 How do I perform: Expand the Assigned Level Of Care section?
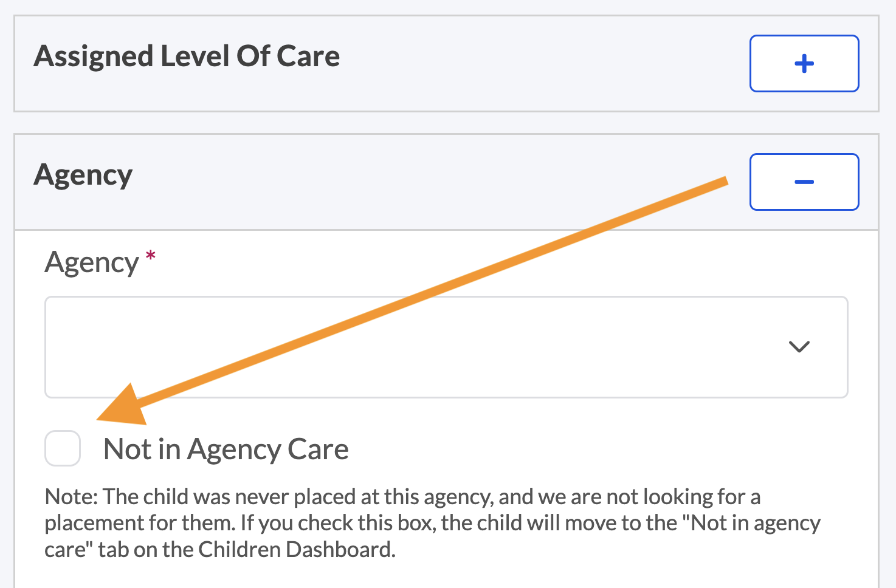(804, 64)
